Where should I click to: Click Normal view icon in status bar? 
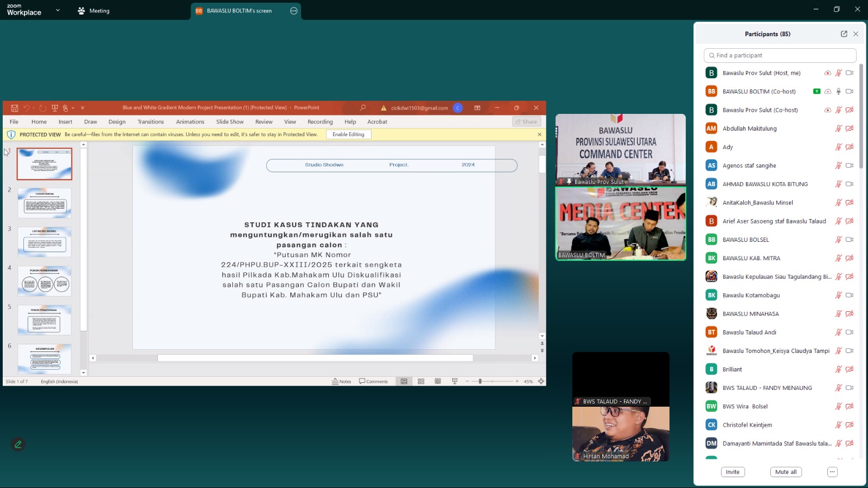404,381
